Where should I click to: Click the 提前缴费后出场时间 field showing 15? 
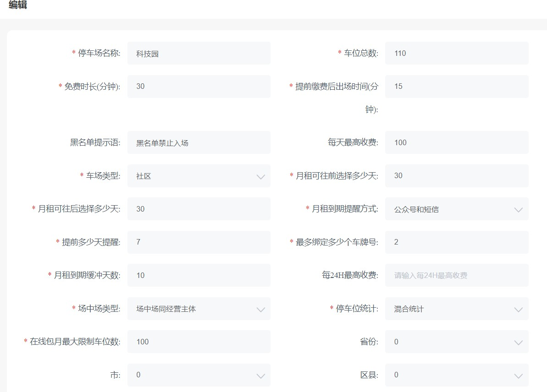pos(457,87)
